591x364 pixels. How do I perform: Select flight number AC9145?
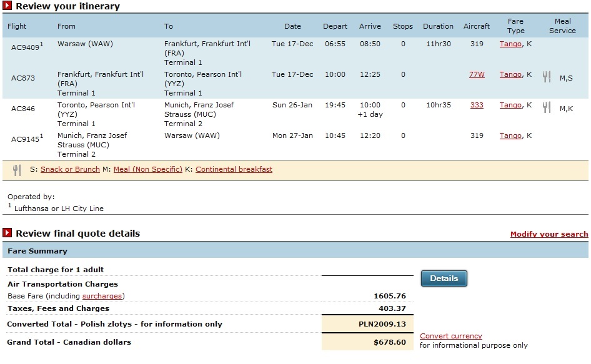[x=25, y=139]
